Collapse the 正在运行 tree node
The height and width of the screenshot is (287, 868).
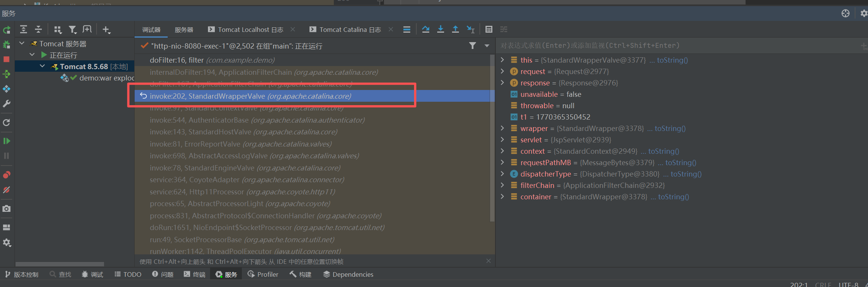pos(32,55)
